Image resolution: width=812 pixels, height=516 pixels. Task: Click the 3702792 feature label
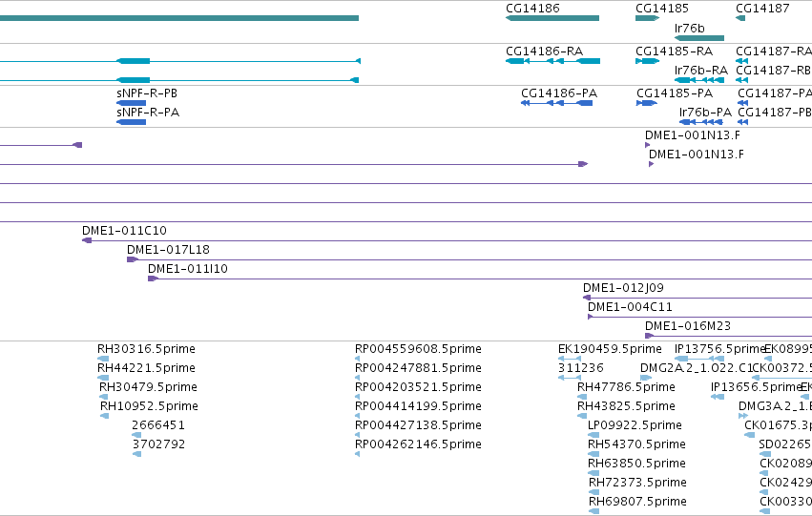click(x=158, y=444)
